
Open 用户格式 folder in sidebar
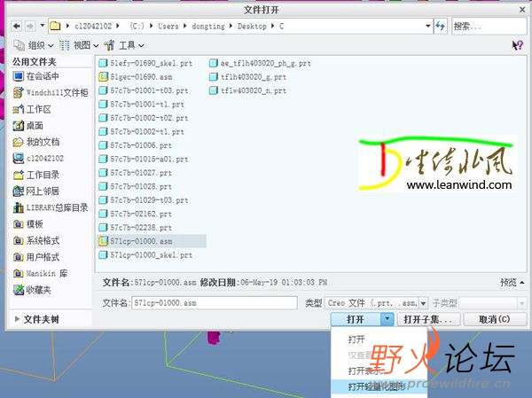[x=36, y=257]
